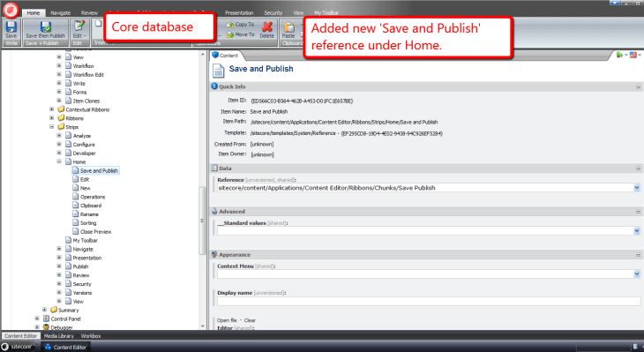Click the Sitecore logo button at top-left
Screen dimensions: 644x352
coord(11,11)
